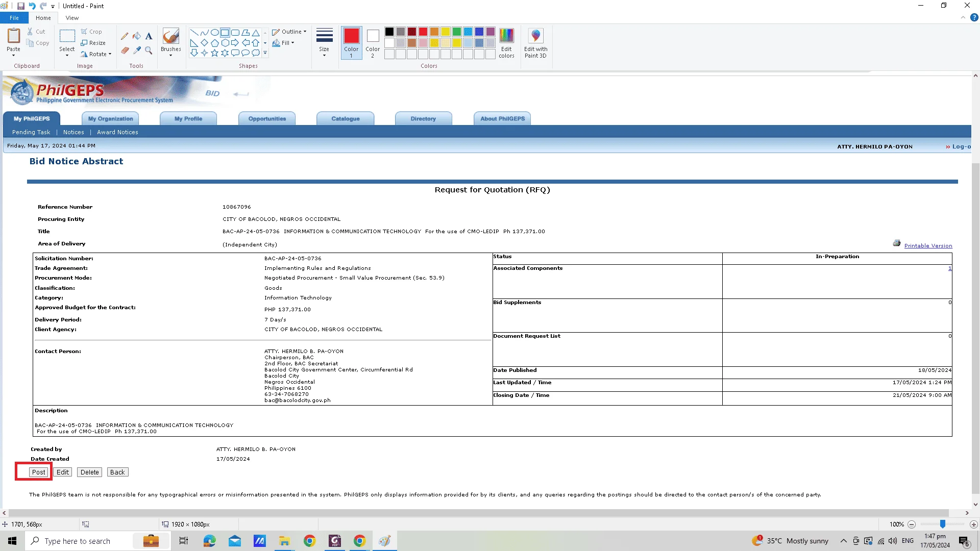Choose the Cloud callout shape
Viewport: 980px width, 551px height.
[x=256, y=53]
